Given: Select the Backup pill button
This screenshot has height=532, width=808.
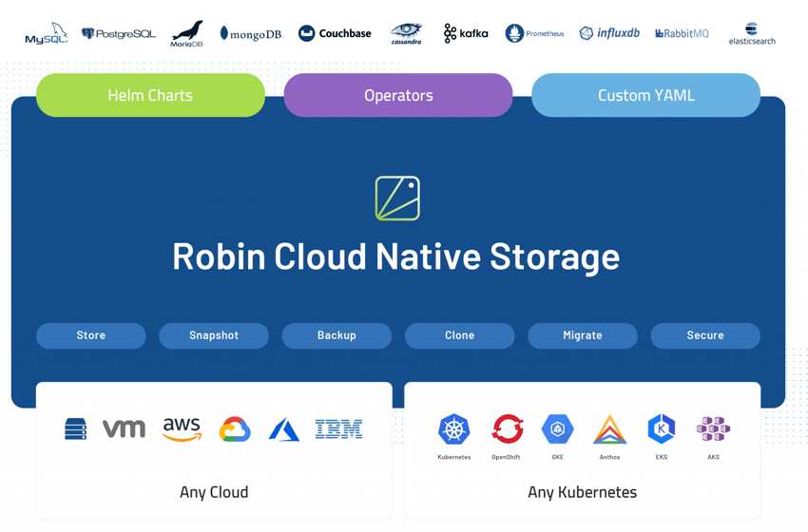Looking at the screenshot, I should (x=337, y=335).
